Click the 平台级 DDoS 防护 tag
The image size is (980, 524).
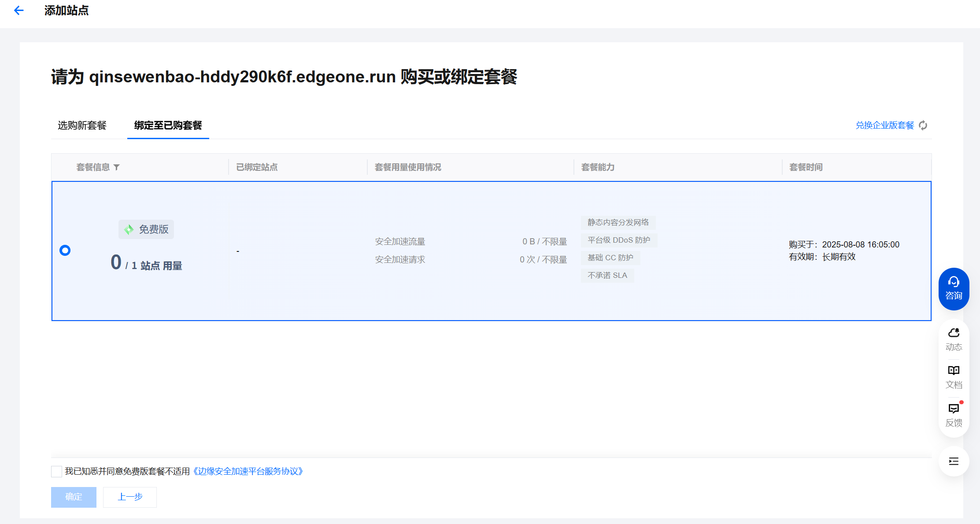[619, 240]
